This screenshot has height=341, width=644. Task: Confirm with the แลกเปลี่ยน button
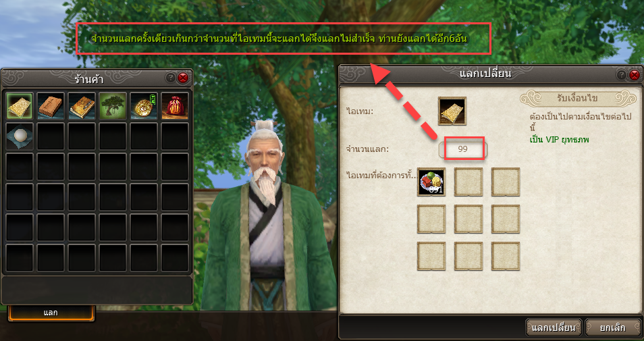click(554, 328)
